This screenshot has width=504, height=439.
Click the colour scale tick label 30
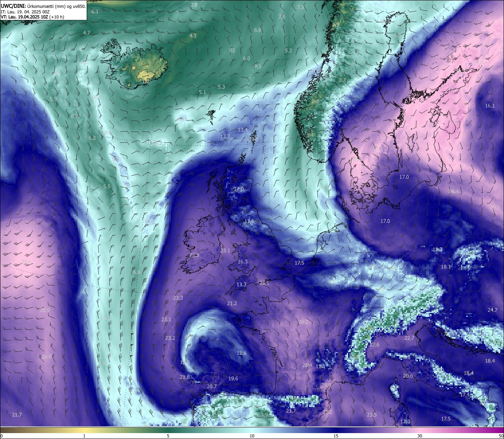click(420, 436)
